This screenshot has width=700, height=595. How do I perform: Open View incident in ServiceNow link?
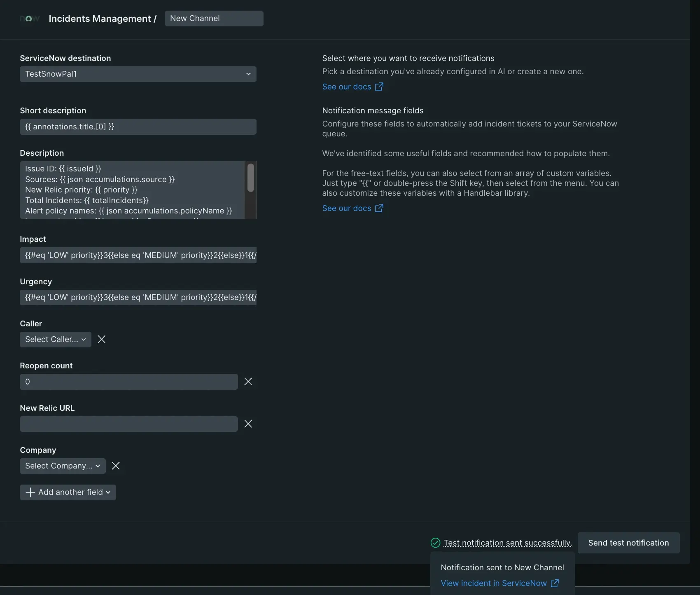(x=493, y=583)
